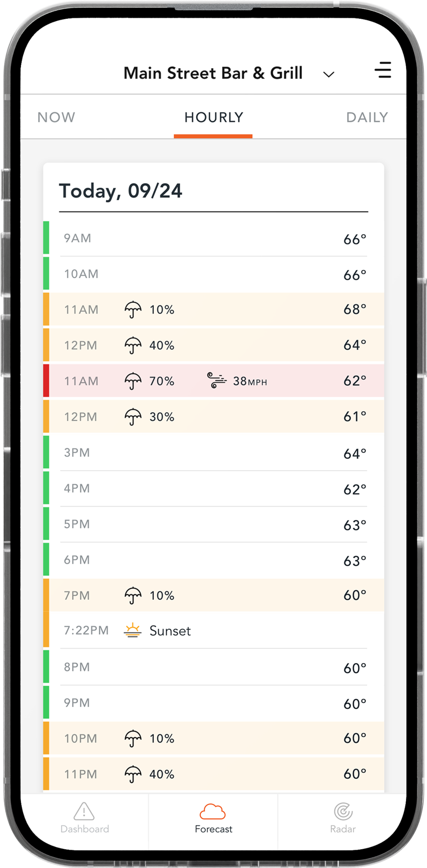Tap the umbrella icon in 11PM row

point(133,774)
